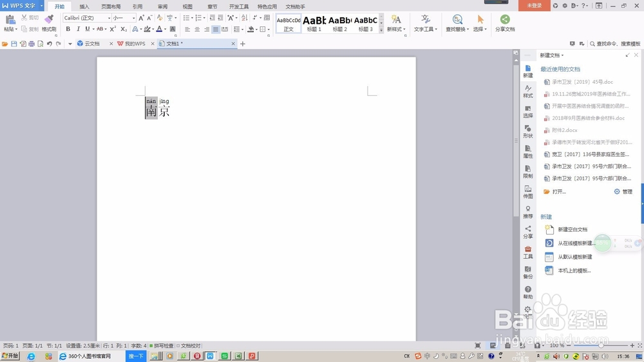This screenshot has width=644, height=362.
Task: Toggle underline formatting
Action: pos(87,29)
